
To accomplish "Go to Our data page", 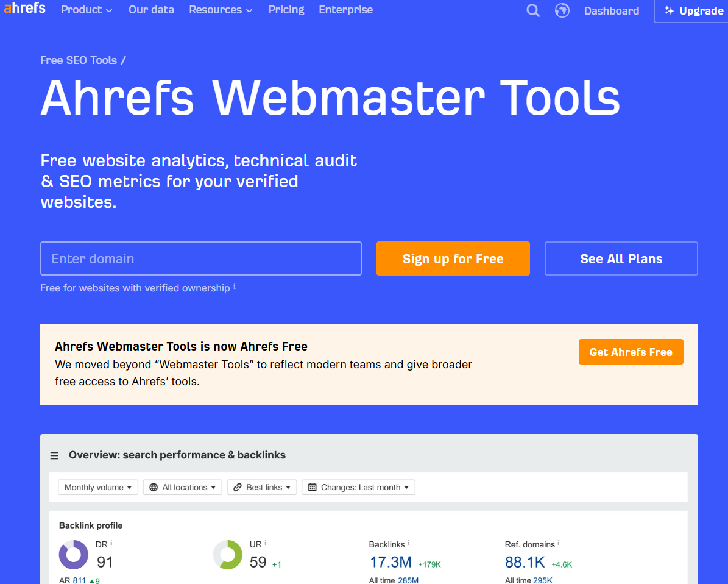I will 151,10.
